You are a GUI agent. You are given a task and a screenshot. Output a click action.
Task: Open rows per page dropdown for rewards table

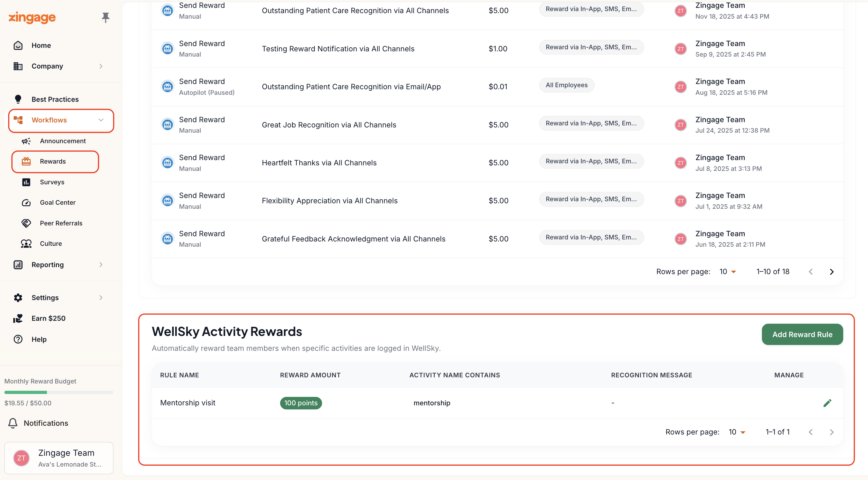click(728, 272)
